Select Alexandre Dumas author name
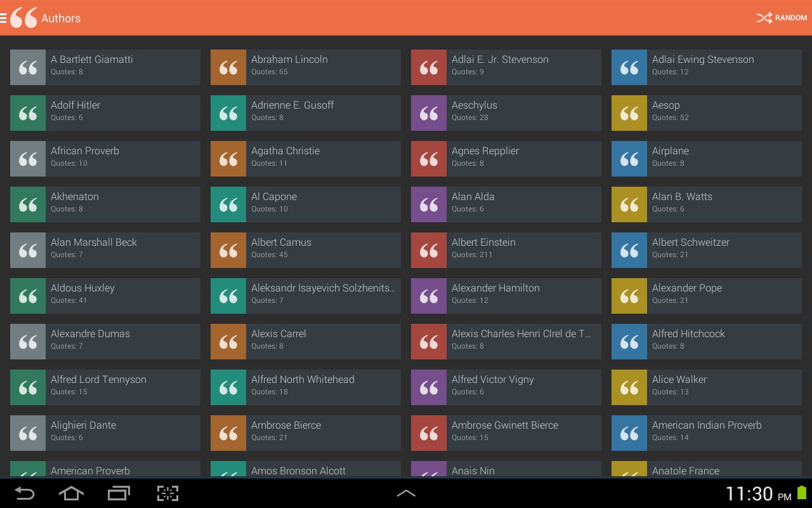The height and width of the screenshot is (508, 812). point(90,333)
